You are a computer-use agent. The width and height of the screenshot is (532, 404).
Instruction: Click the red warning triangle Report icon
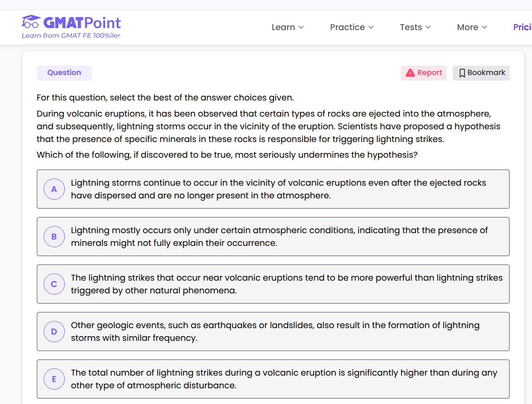[410, 73]
